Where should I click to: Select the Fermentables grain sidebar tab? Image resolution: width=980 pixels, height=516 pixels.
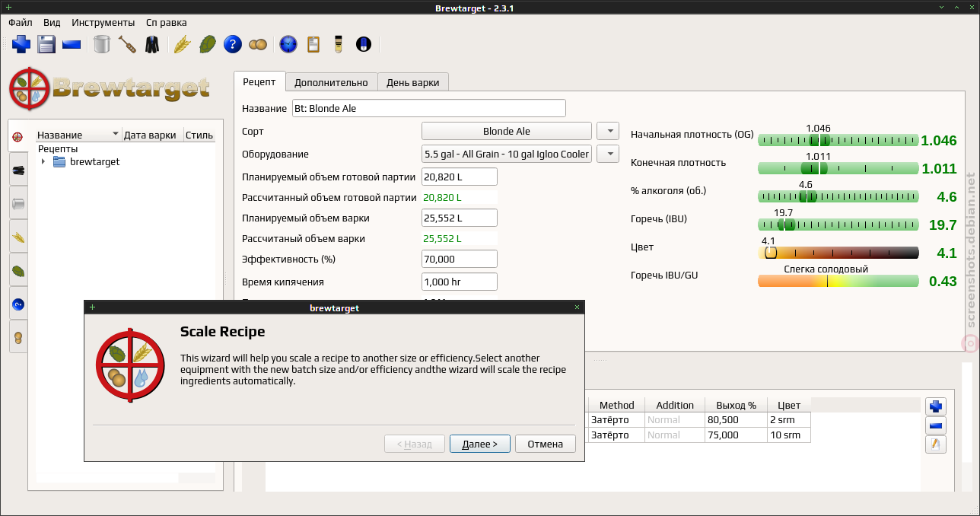[18, 237]
